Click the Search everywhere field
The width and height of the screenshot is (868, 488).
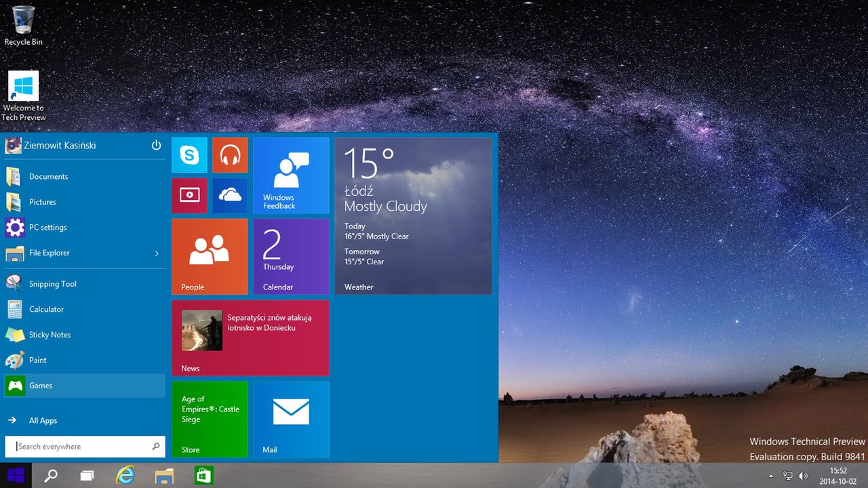click(x=85, y=447)
